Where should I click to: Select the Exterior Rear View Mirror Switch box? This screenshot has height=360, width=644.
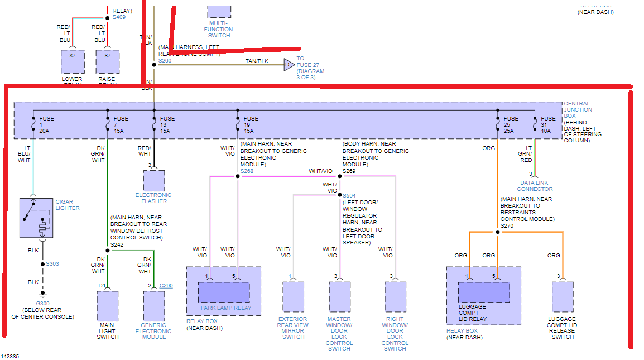click(293, 297)
